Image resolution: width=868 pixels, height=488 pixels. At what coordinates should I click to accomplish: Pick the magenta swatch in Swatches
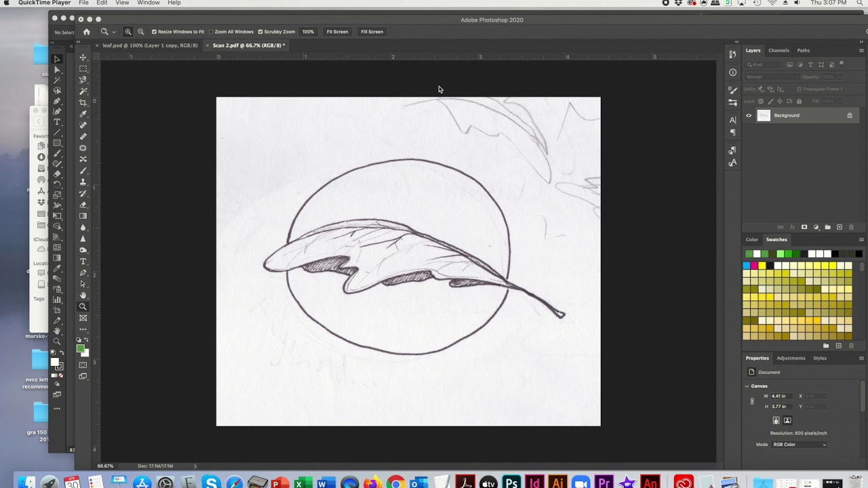coord(754,266)
